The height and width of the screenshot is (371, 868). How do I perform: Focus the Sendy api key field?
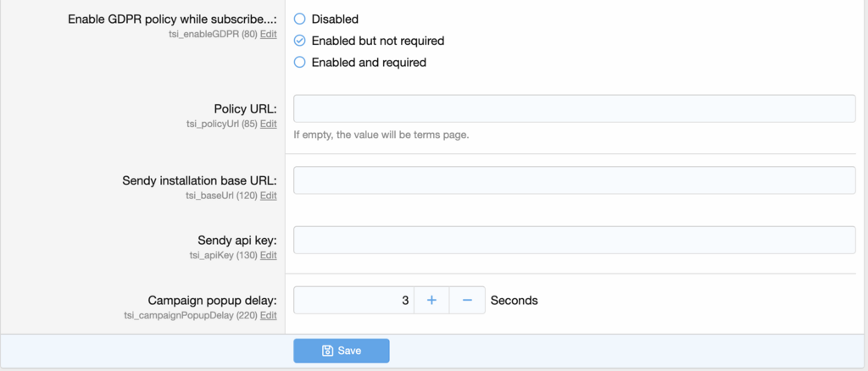click(574, 240)
